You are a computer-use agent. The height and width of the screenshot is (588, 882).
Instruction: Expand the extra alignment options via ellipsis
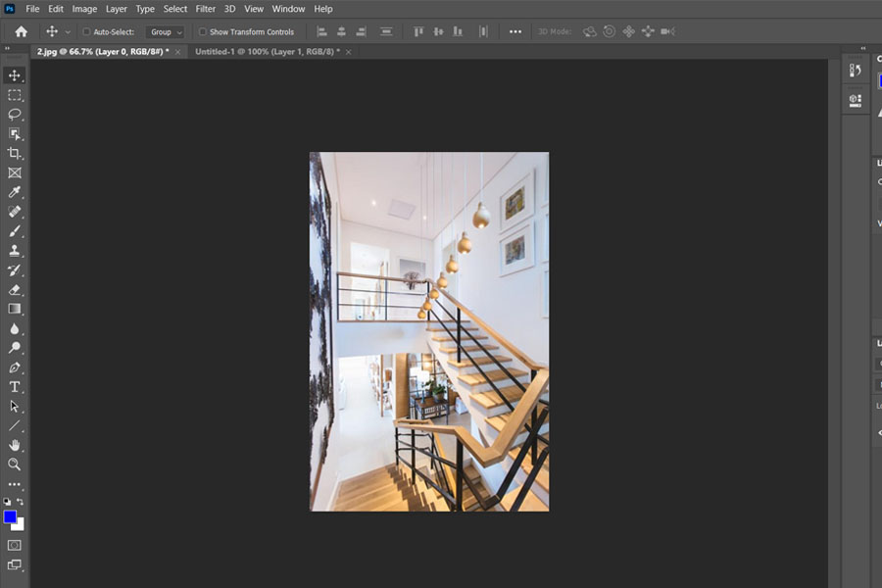tap(514, 31)
